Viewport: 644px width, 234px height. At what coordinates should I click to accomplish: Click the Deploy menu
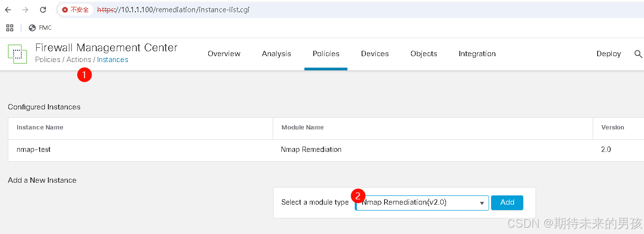pos(609,54)
